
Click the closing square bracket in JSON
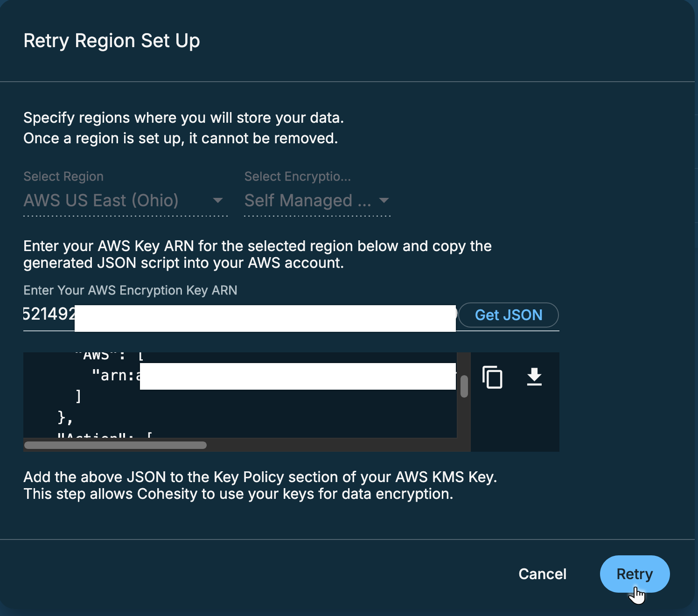tap(78, 396)
